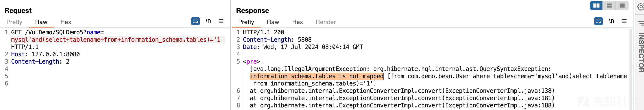Click the highlighted 'information_schema.tables is not mapped' text
The image size is (644, 110).
(x=317, y=76)
